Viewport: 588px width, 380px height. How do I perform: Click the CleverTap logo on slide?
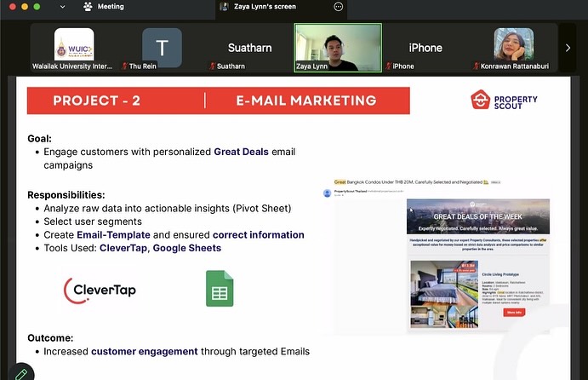coord(100,289)
